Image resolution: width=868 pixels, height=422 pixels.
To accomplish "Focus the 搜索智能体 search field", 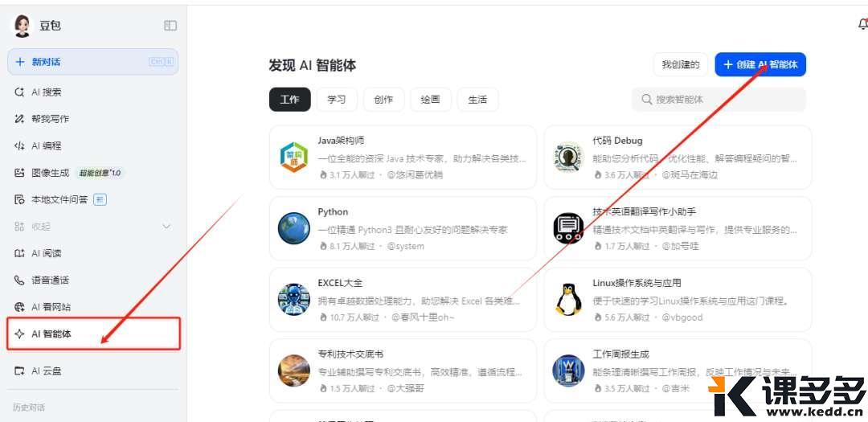I will [719, 100].
